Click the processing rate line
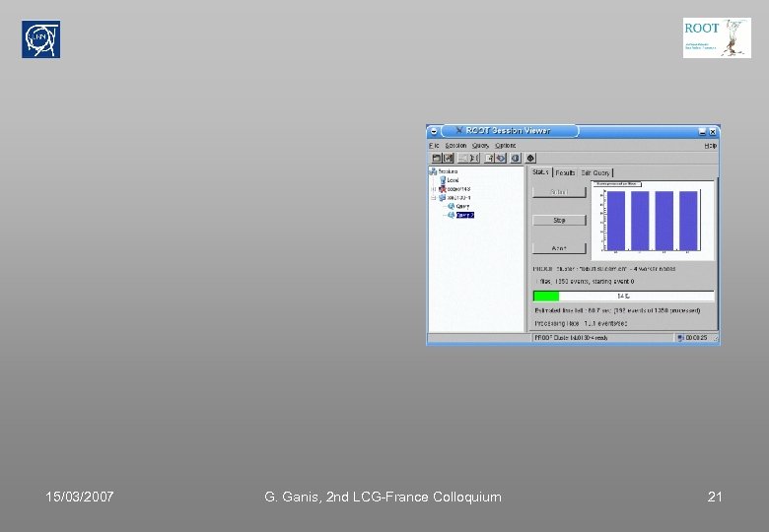The image size is (769, 532). (x=581, y=324)
